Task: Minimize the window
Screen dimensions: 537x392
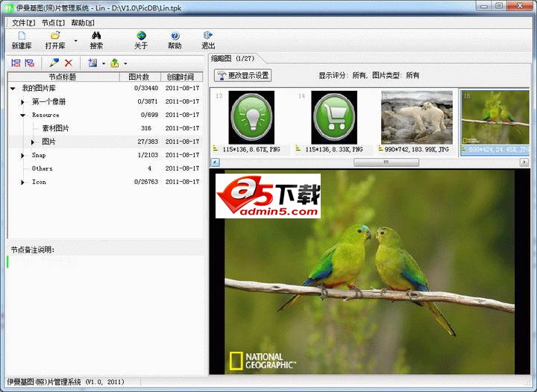Action: 484,6
